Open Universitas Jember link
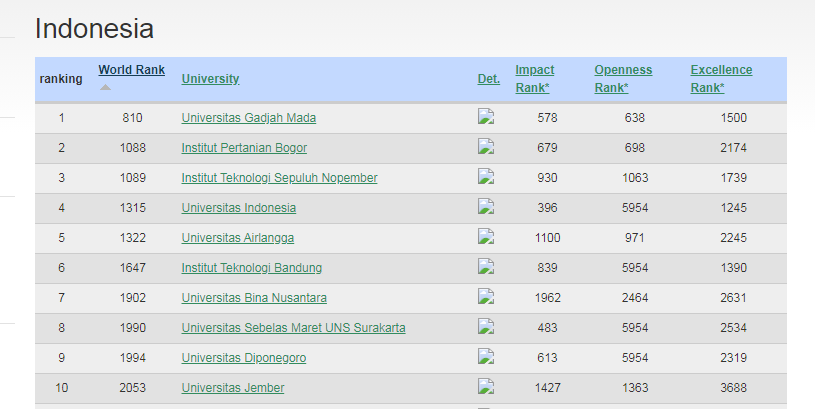The height and width of the screenshot is (409, 815). [x=233, y=388]
